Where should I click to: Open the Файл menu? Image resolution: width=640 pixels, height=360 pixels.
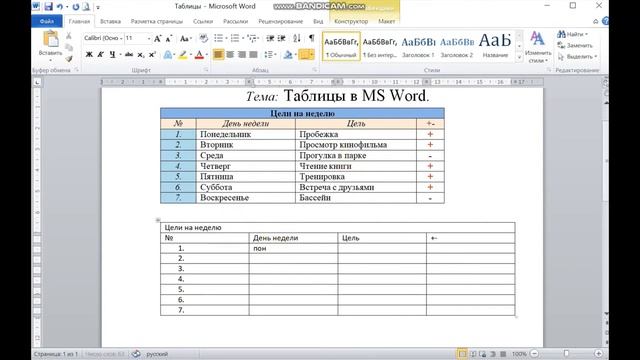pos(47,21)
